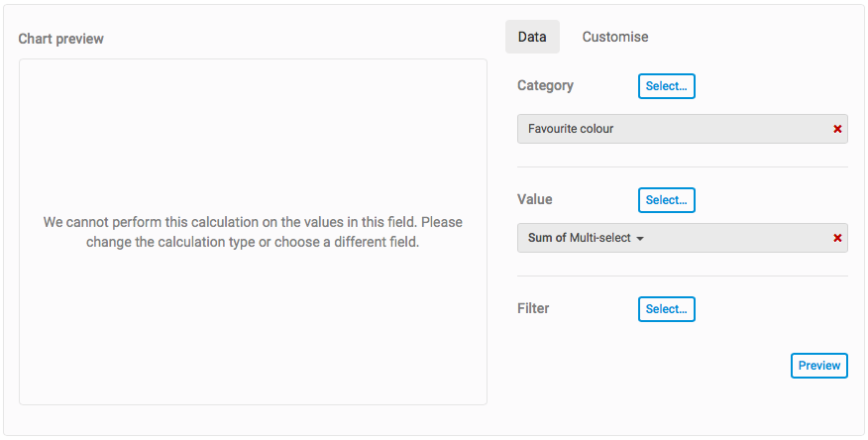Screen dimensions: 868x440
Task: Remove the Sum of Multi-select value
Action: click(x=837, y=238)
